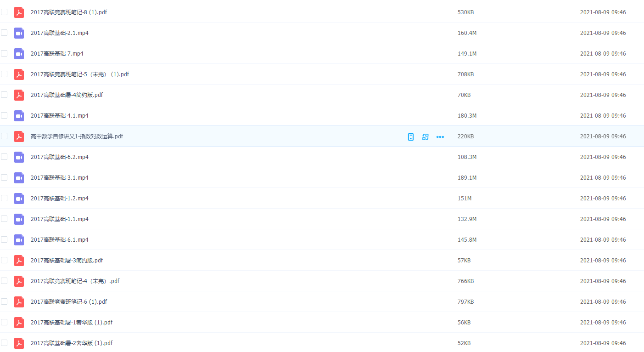Image resolution: width=644 pixels, height=352 pixels.
Task: Click video icon of 2017高联基础-7.mp4
Action: (19, 54)
